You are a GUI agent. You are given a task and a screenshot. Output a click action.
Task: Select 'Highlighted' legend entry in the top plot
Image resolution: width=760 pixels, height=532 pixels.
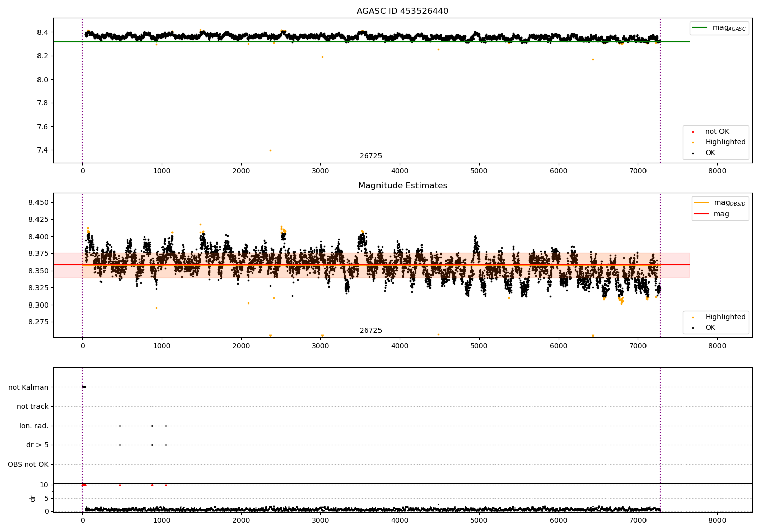(x=726, y=142)
